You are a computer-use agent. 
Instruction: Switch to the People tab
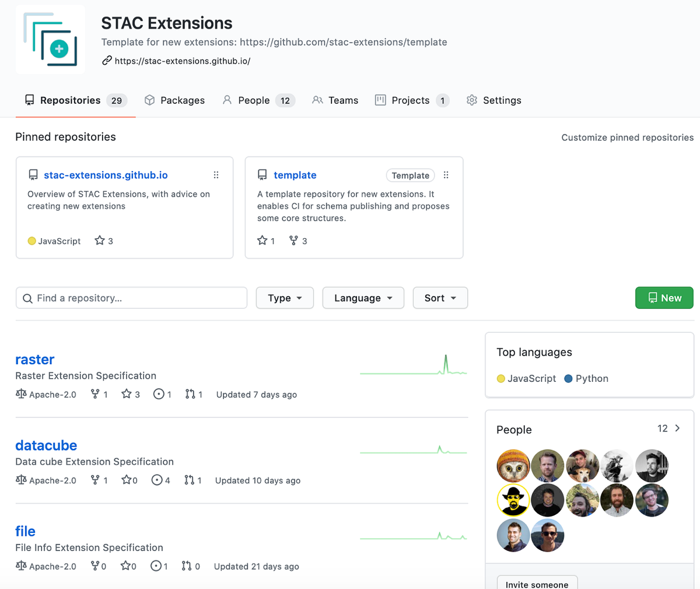click(x=258, y=100)
